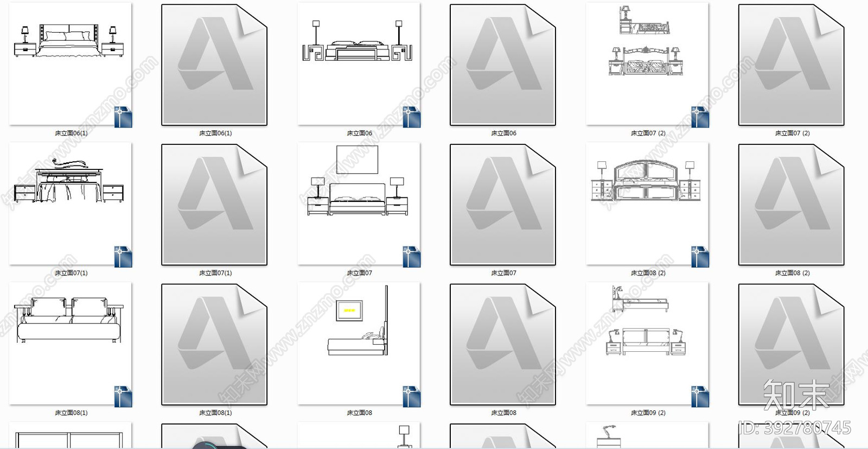The height and width of the screenshot is (449, 868).
Task: Select the Autodesk file icon named 床立面09 (2)
Action: tap(792, 344)
